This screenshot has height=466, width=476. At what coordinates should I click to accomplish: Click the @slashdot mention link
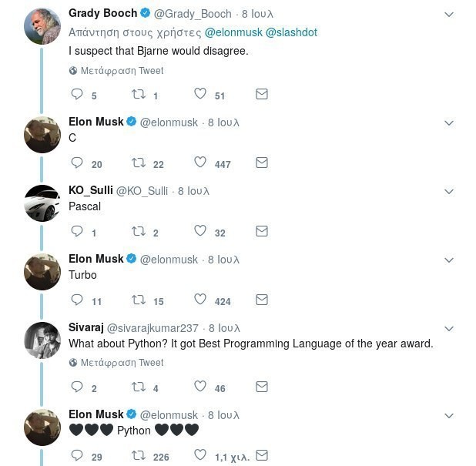[292, 32]
